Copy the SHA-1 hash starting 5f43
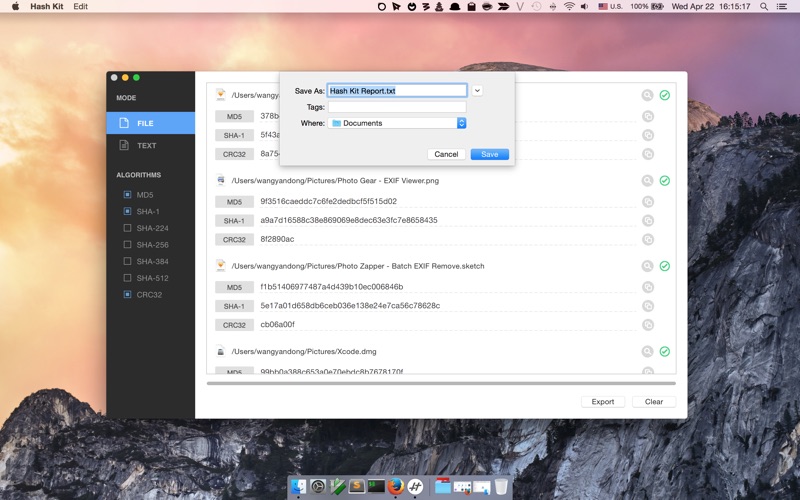The height and width of the screenshot is (500, 800). tap(648, 135)
